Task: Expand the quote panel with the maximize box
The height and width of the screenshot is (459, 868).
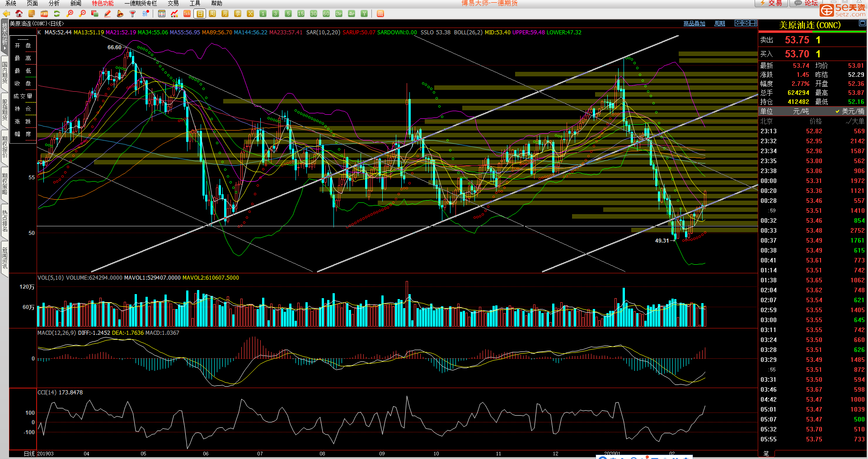Action: 862,23
